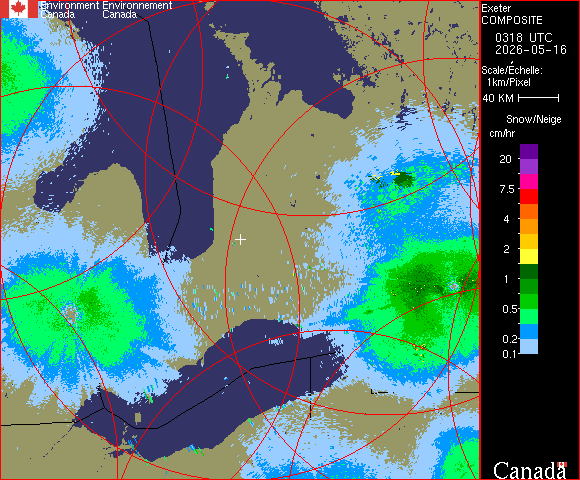The height and width of the screenshot is (480, 580).
Task: Click the Scale/Échelle 1km/Pixel label
Action: (x=512, y=76)
